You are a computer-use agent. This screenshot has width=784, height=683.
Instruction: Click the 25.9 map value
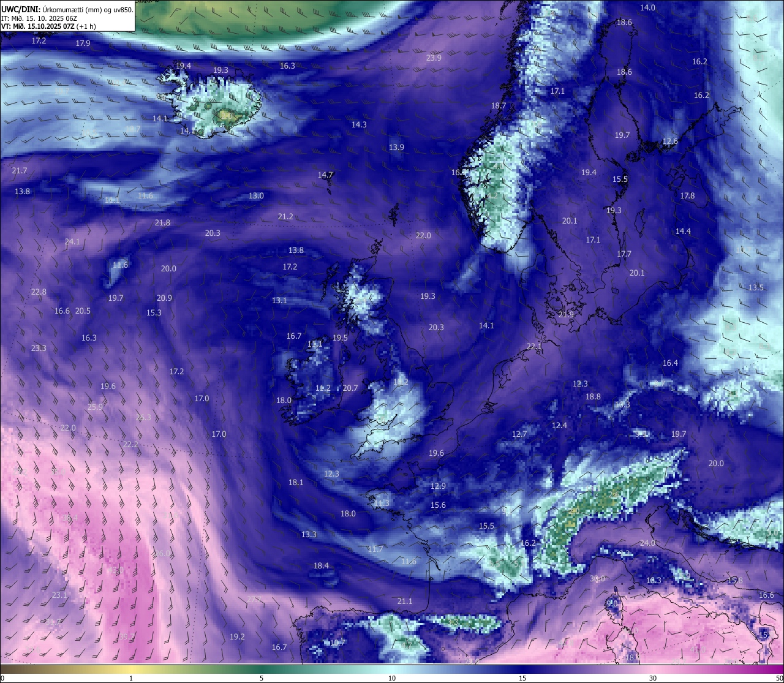tap(95, 407)
